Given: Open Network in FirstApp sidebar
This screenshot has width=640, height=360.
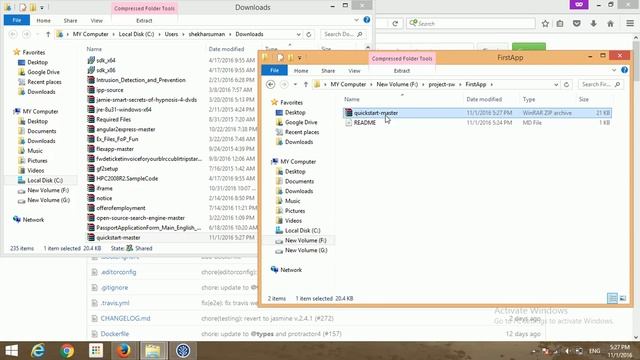Looking at the screenshot, I should click(x=291, y=270).
